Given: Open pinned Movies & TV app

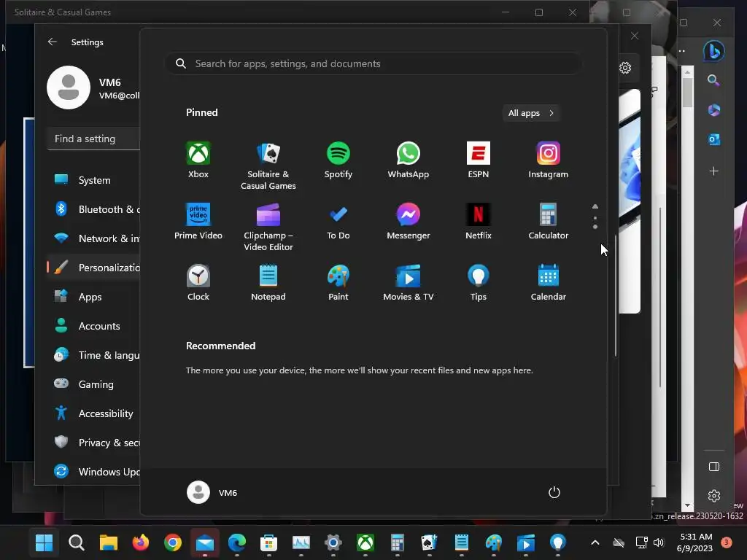Looking at the screenshot, I should pyautogui.click(x=409, y=283).
